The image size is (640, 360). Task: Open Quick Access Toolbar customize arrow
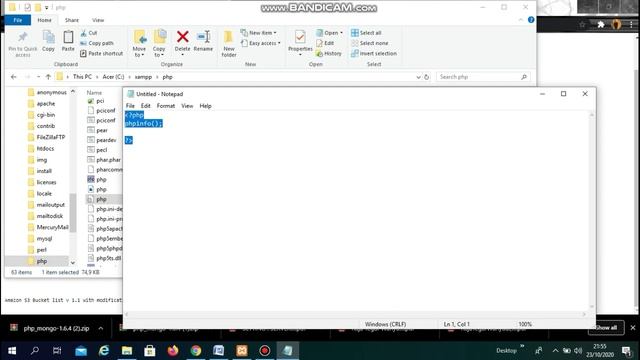point(47,7)
